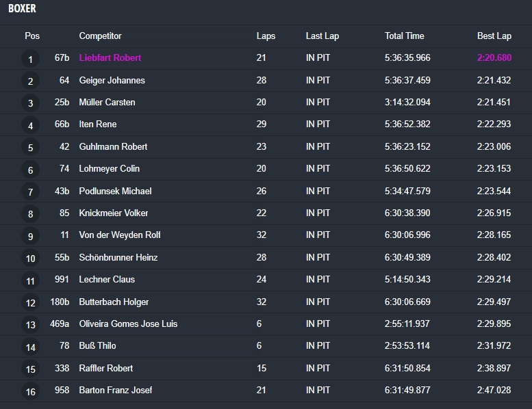
Task: Click position 12 circle badge
Action: 30,302
